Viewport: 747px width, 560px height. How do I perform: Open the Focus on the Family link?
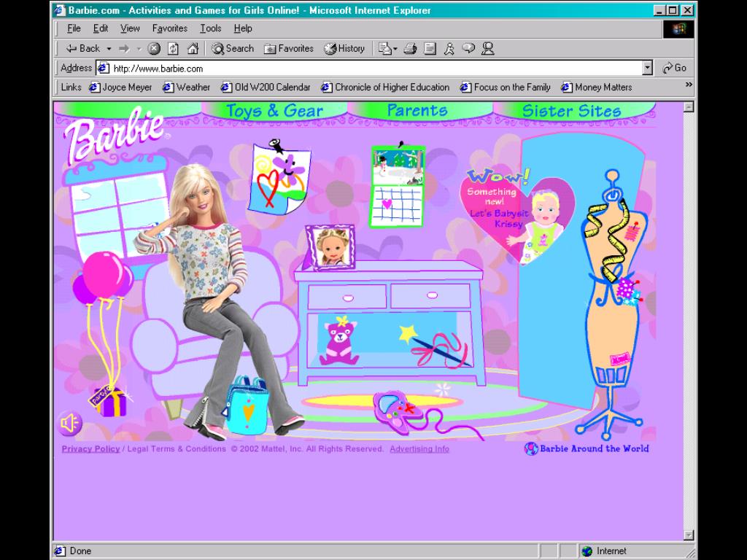(506, 87)
